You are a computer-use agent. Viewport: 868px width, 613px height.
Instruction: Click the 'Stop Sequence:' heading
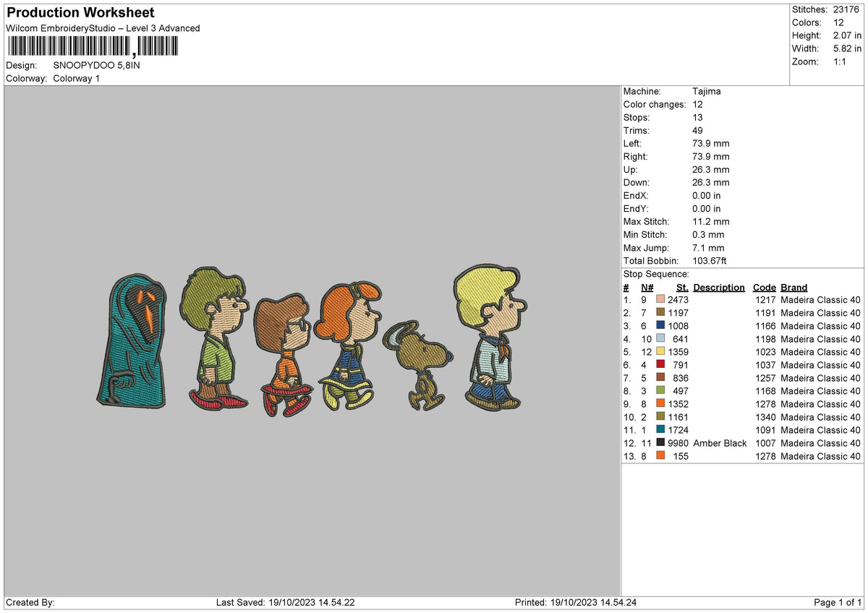(656, 274)
